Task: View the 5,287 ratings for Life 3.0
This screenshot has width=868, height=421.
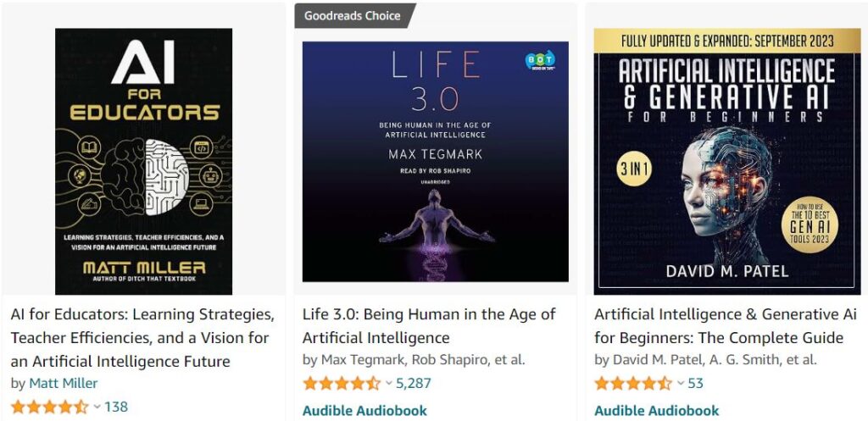Action: [413, 383]
